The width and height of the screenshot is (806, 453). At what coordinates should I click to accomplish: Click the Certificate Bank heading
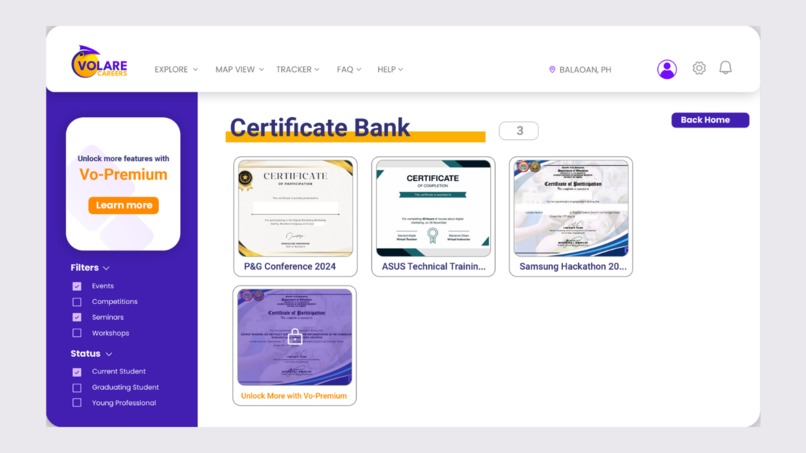320,128
